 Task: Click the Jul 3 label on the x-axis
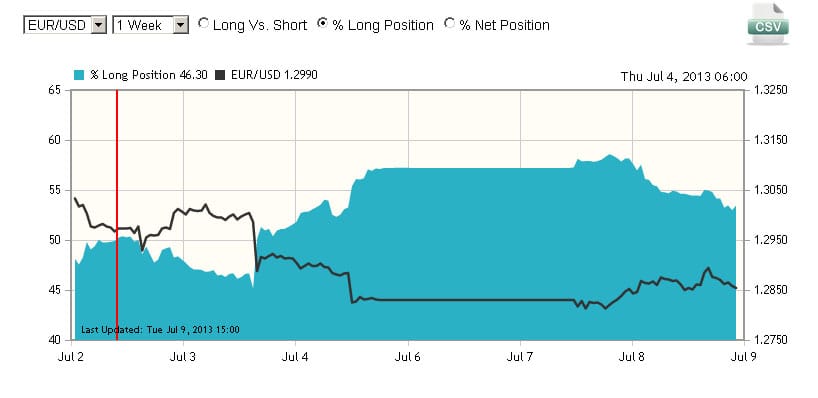point(183,357)
